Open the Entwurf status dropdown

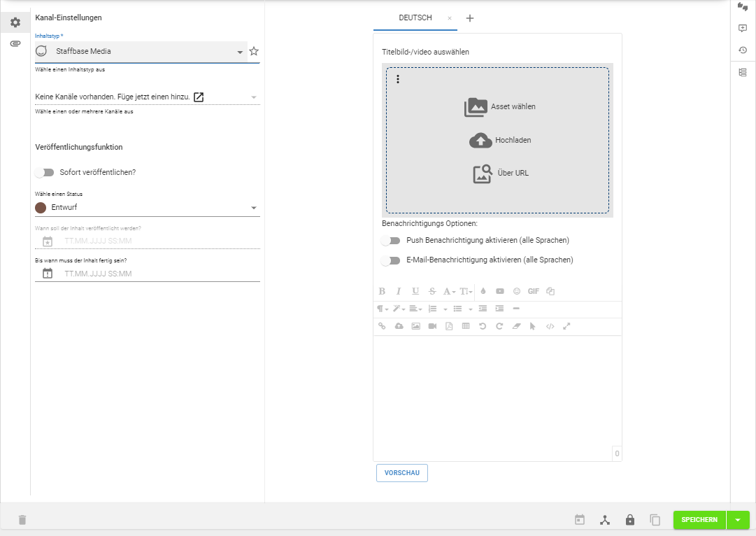click(x=255, y=207)
